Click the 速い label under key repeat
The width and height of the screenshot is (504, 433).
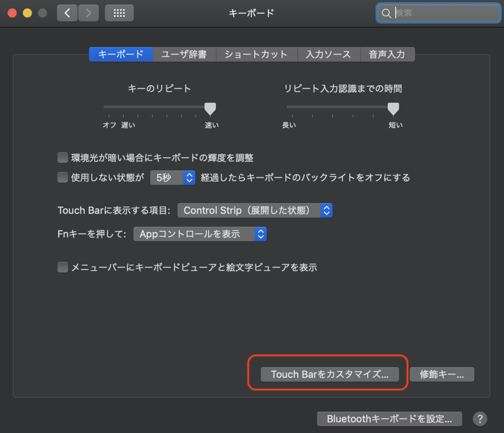[212, 125]
